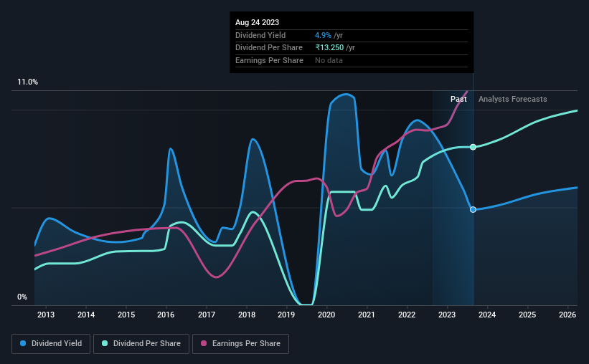The width and height of the screenshot is (589, 364).
Task: Select the teal data point marker at Aug 2023
Action: (473, 147)
